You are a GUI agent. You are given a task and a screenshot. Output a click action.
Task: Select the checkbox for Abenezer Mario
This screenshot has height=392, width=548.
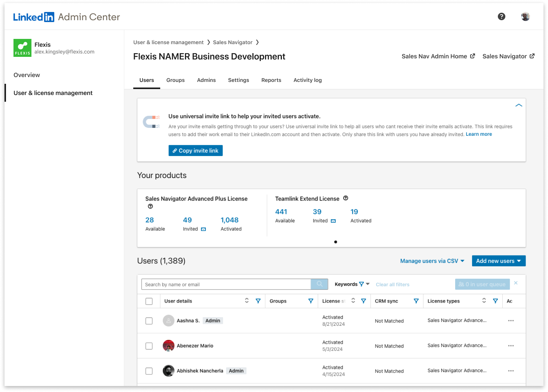(149, 346)
